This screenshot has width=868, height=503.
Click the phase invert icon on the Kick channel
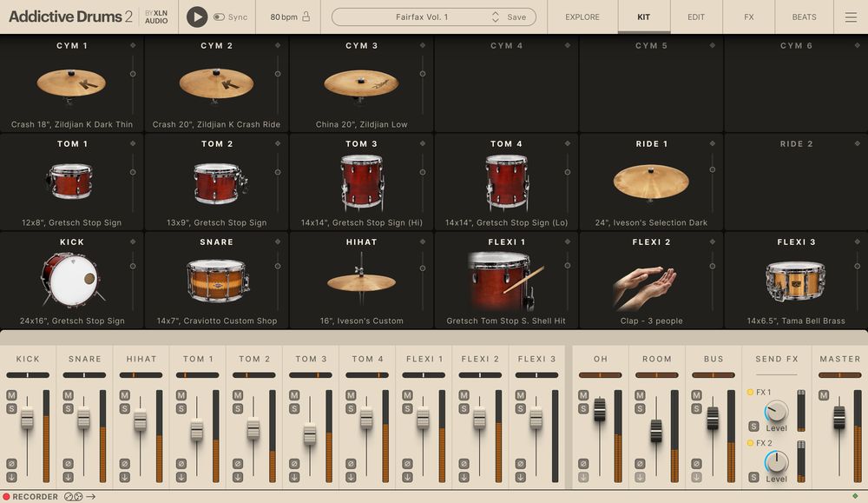[x=11, y=464]
